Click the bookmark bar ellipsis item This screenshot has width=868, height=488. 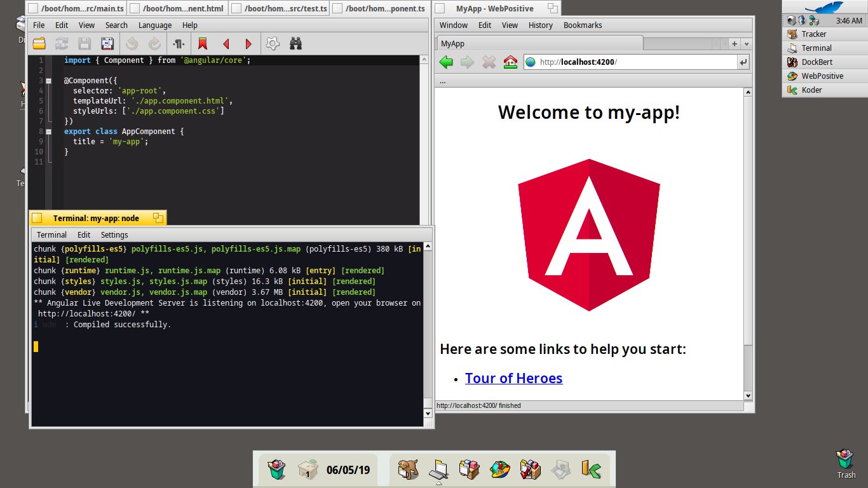(443, 81)
